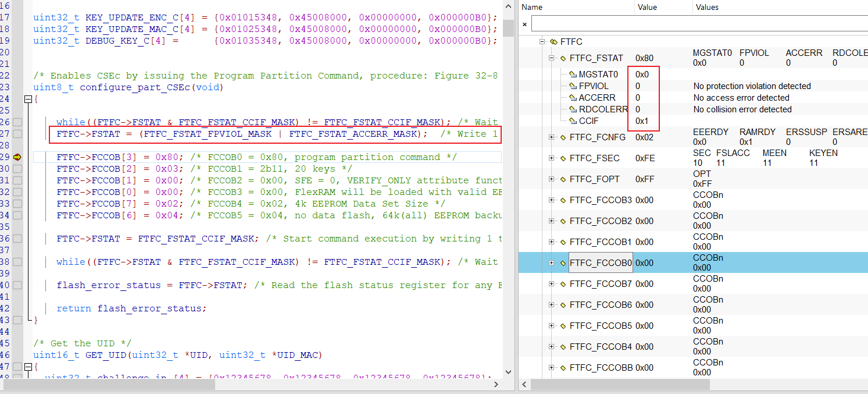
Task: Expand the FTFC_FCCOB3 register node
Action: pyautogui.click(x=552, y=200)
